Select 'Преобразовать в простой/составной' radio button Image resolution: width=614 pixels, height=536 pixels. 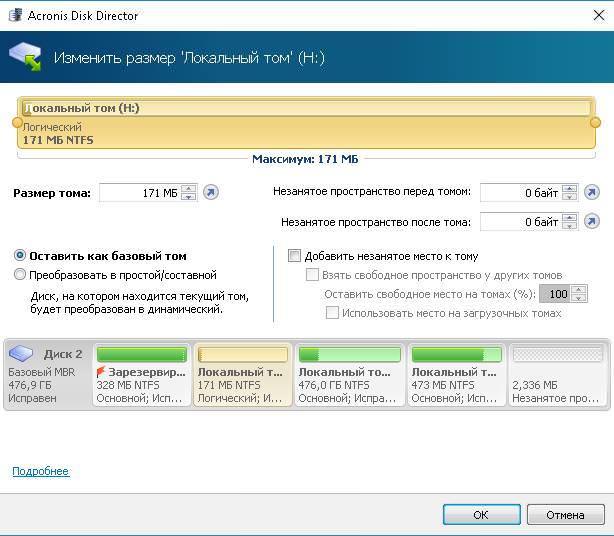(x=20, y=274)
